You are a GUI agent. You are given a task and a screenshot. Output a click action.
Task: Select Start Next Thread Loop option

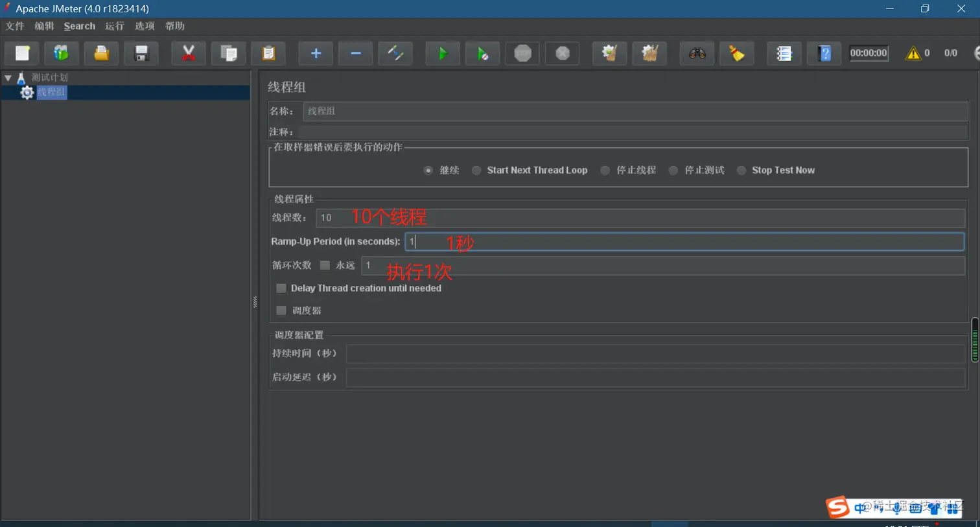tap(476, 170)
